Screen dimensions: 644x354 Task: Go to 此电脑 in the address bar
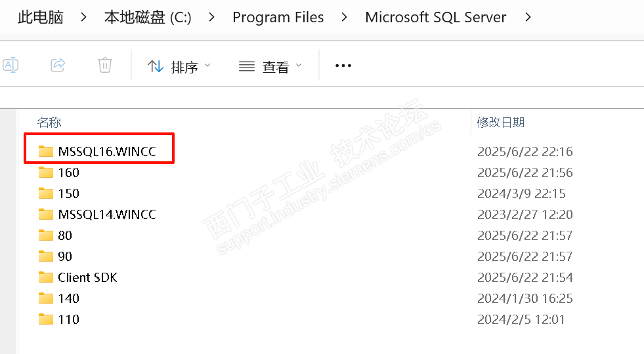pos(41,18)
